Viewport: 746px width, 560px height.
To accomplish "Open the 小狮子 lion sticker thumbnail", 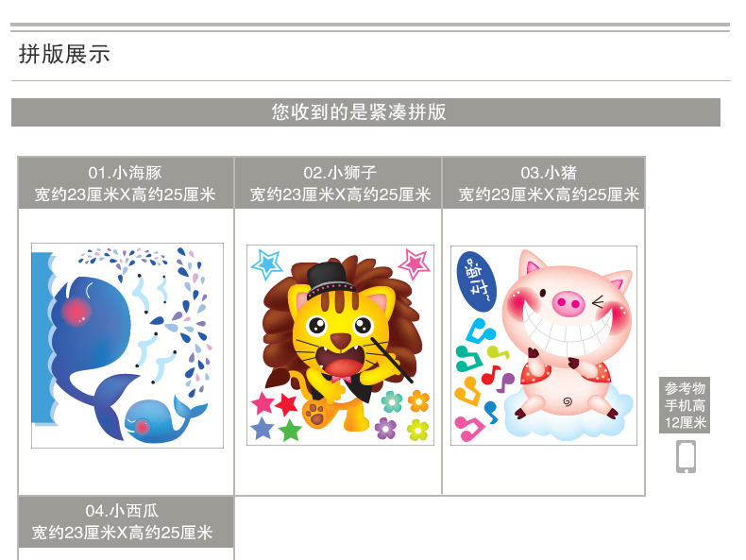I will point(340,346).
